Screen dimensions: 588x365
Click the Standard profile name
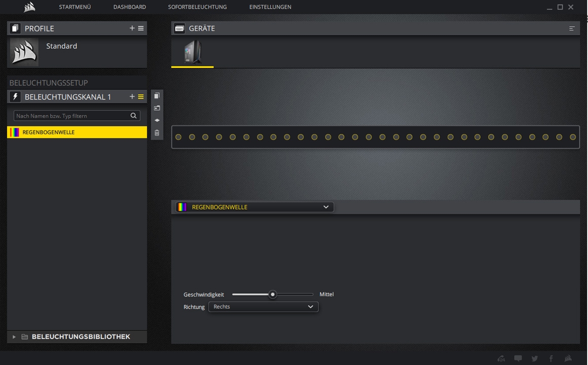[x=61, y=46]
